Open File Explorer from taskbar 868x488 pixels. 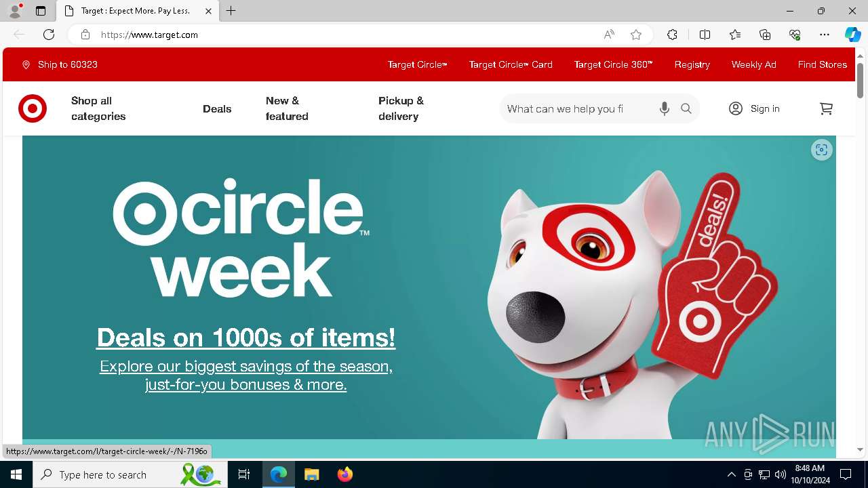pyautogui.click(x=311, y=474)
